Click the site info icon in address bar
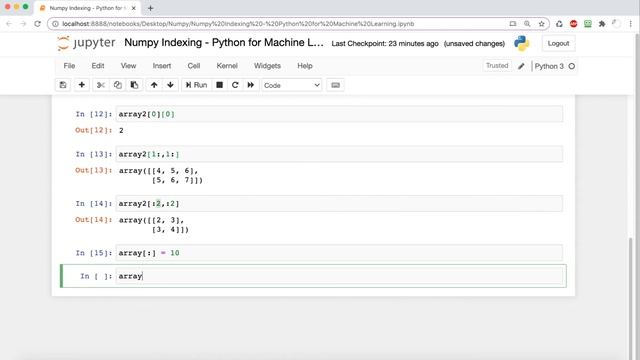The image size is (640, 360). coord(55,24)
